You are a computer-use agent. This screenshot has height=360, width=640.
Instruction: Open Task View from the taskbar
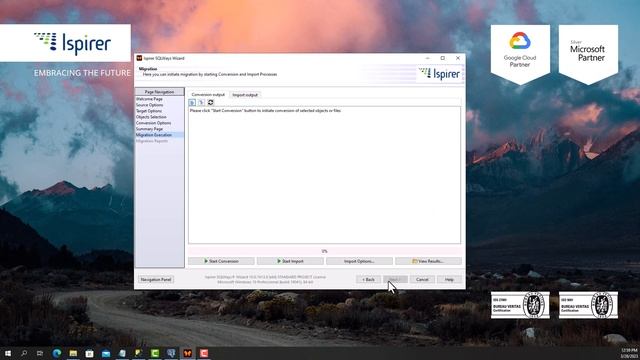(40, 353)
